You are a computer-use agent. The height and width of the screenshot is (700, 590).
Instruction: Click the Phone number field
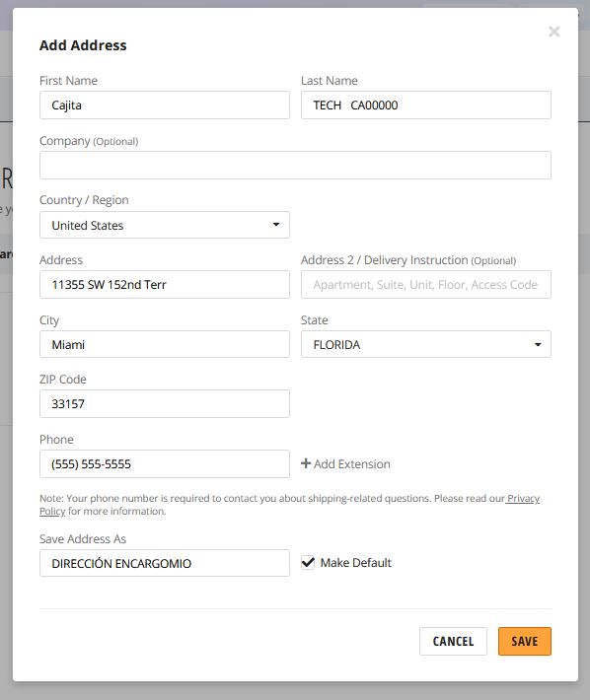[x=165, y=463]
